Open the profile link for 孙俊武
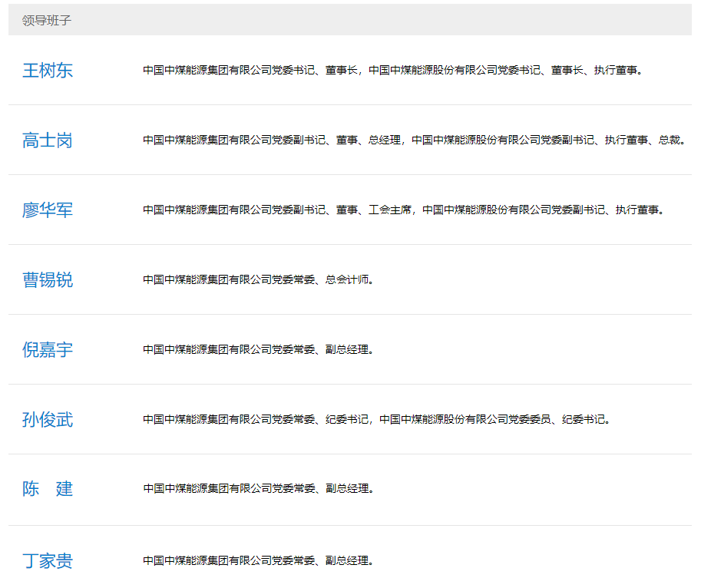The width and height of the screenshot is (701, 588). pyautogui.click(x=48, y=420)
